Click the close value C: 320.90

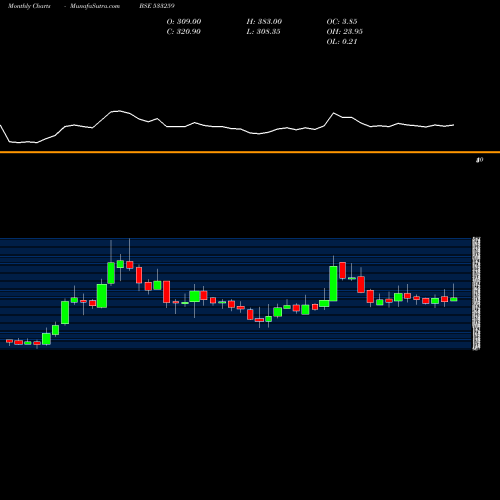click(183, 32)
